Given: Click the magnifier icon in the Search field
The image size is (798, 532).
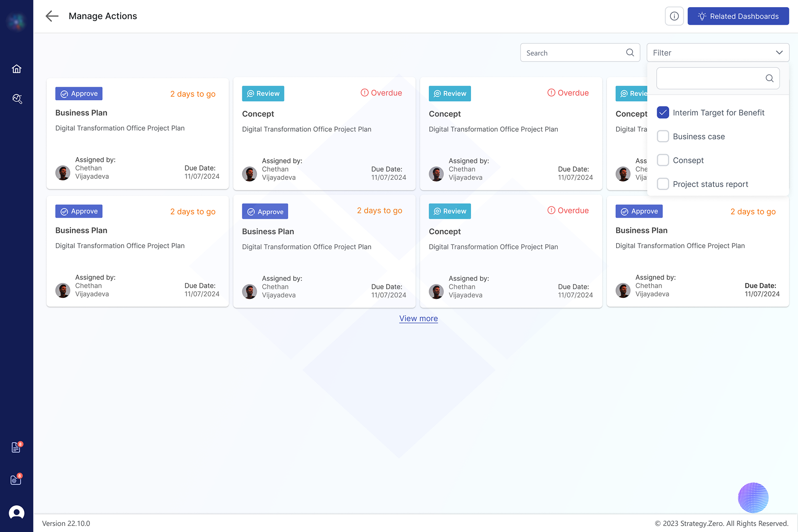Looking at the screenshot, I should (630, 52).
